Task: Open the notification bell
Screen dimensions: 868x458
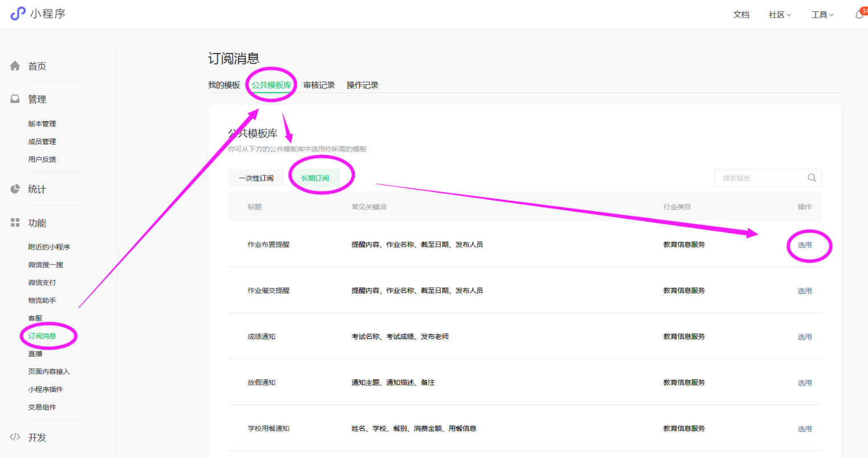Action: [x=859, y=15]
